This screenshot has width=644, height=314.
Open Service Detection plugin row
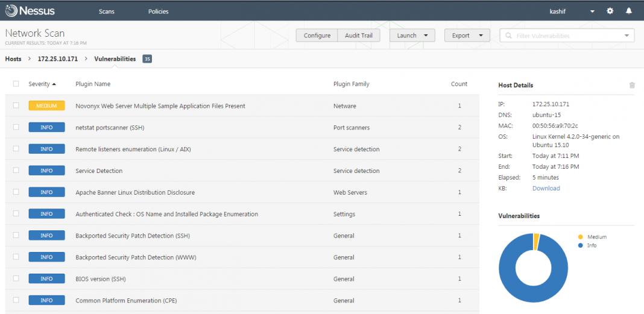pos(99,171)
